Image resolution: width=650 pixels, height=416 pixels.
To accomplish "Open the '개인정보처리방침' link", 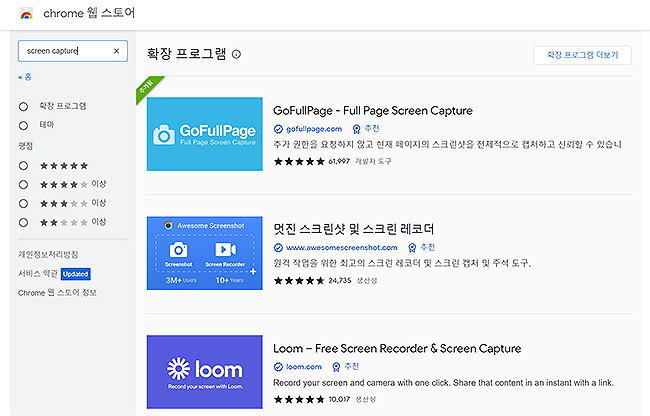I will [x=48, y=254].
